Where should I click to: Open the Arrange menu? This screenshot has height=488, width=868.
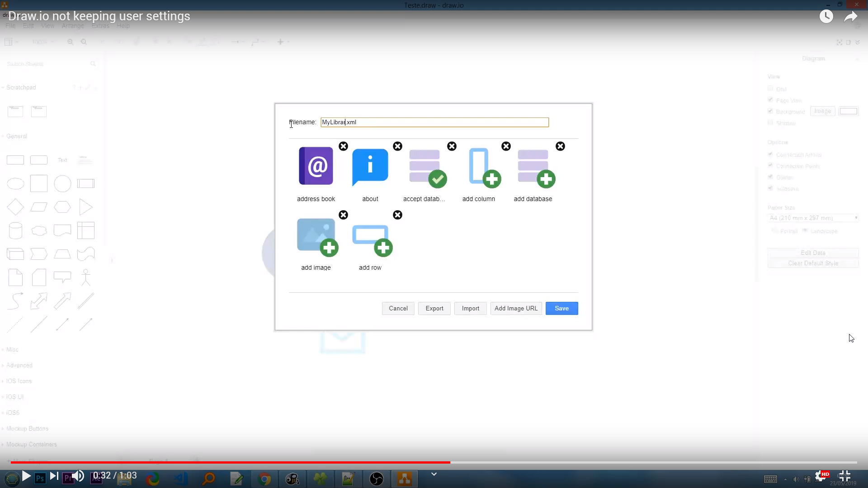[72, 26]
